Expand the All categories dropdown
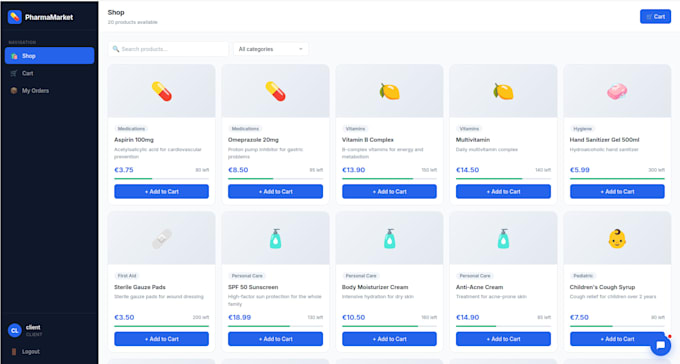The height and width of the screenshot is (364, 680). 271,49
